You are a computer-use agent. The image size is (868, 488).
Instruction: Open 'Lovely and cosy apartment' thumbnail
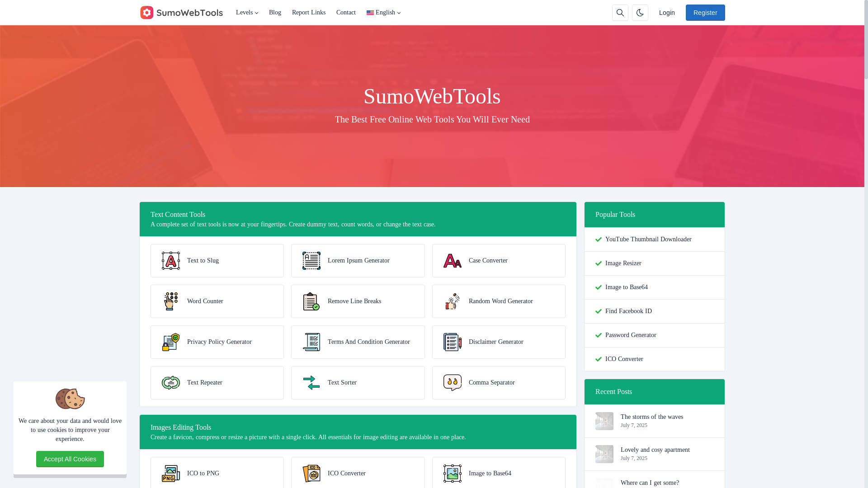[x=604, y=454]
